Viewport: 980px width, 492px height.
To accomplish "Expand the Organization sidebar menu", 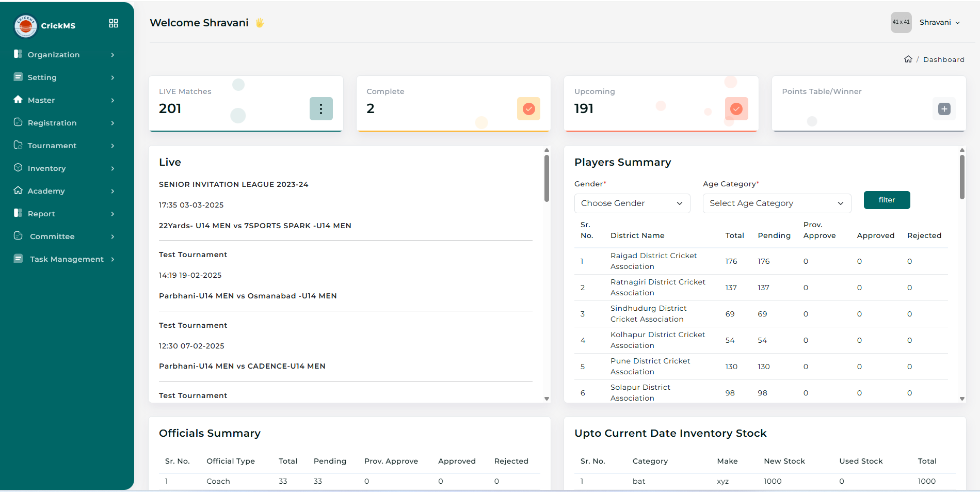I will tap(65, 55).
